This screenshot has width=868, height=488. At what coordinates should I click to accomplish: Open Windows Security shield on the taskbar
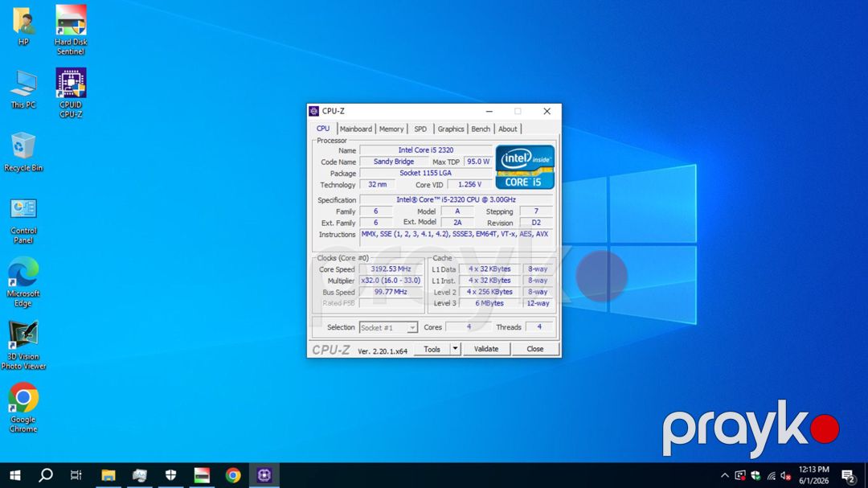(x=171, y=475)
